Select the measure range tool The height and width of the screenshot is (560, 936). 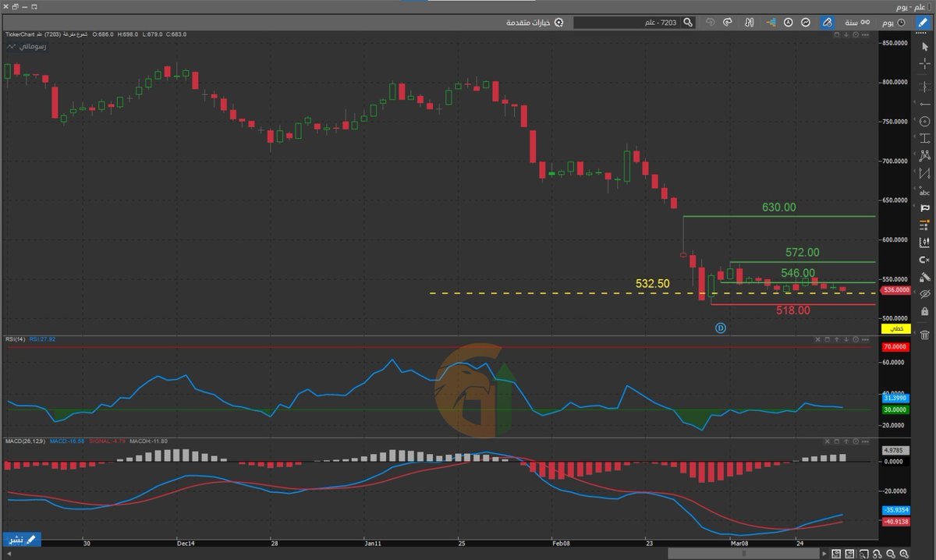[924, 139]
